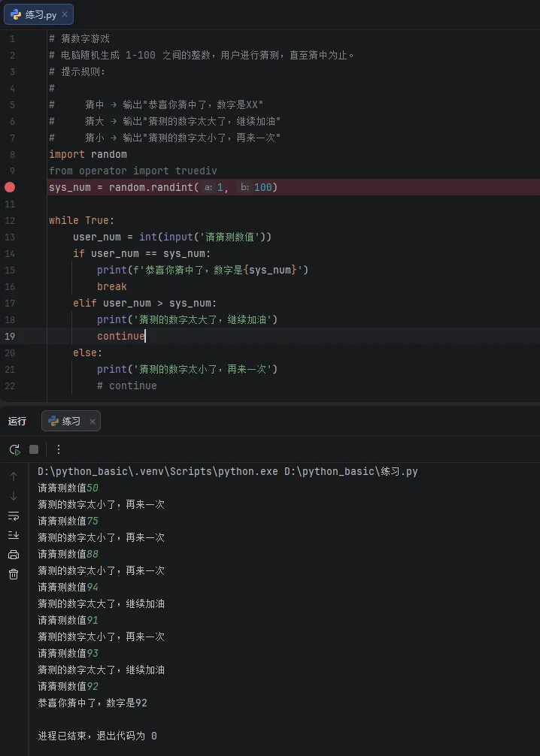Image resolution: width=540 pixels, height=756 pixels.
Task: Click line number 13 in the gutter
Action: (10, 237)
